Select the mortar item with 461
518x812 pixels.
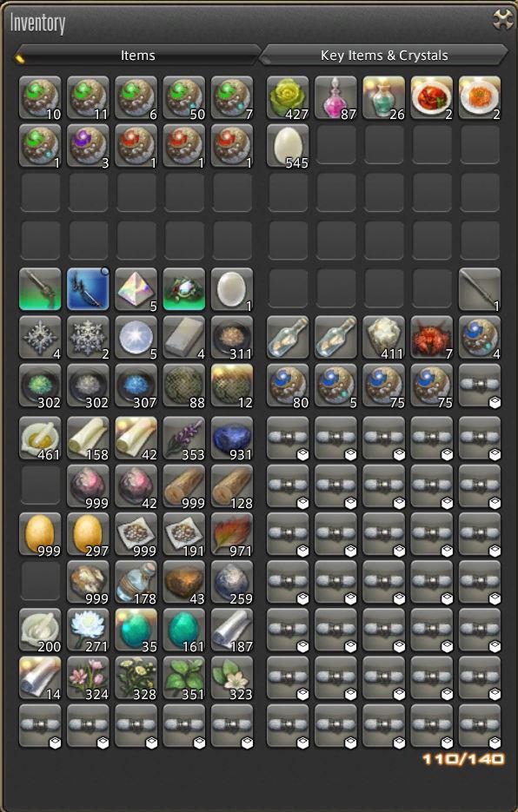tap(40, 438)
